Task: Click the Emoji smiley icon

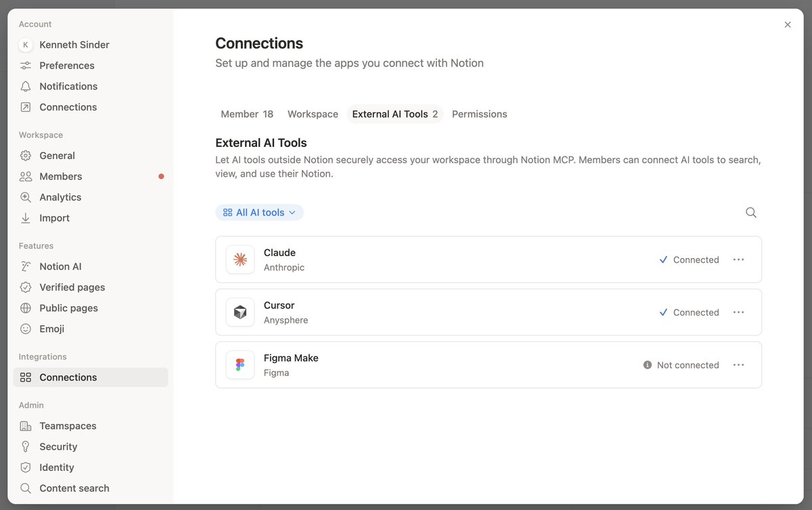Action: tap(26, 329)
